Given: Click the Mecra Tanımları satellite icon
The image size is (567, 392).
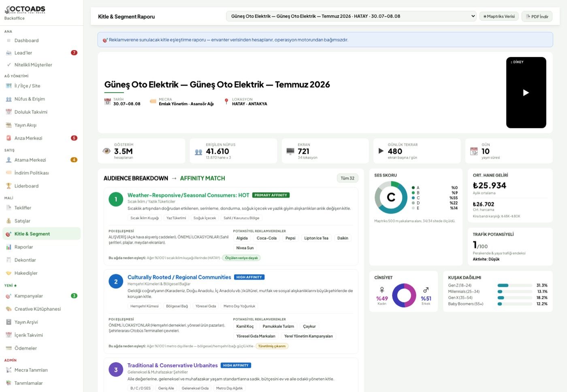Looking at the screenshot, I should pos(9,370).
